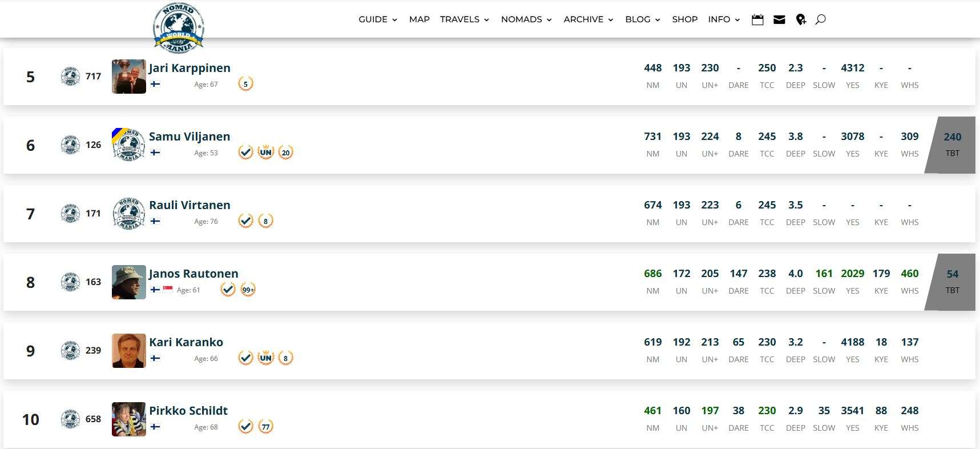Screen dimensions: 980x449
Task: Click Janos Rautonen's profile photo
Action: (128, 282)
